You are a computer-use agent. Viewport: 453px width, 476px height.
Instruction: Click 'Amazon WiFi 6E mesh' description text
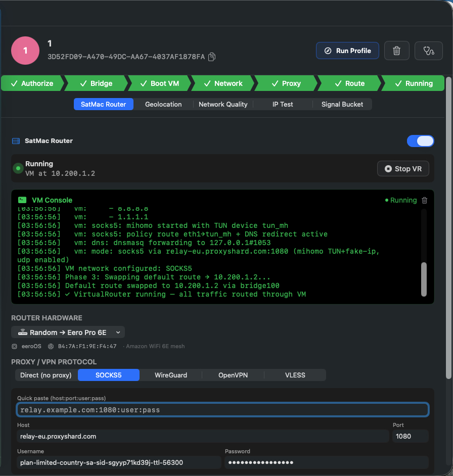(x=155, y=346)
